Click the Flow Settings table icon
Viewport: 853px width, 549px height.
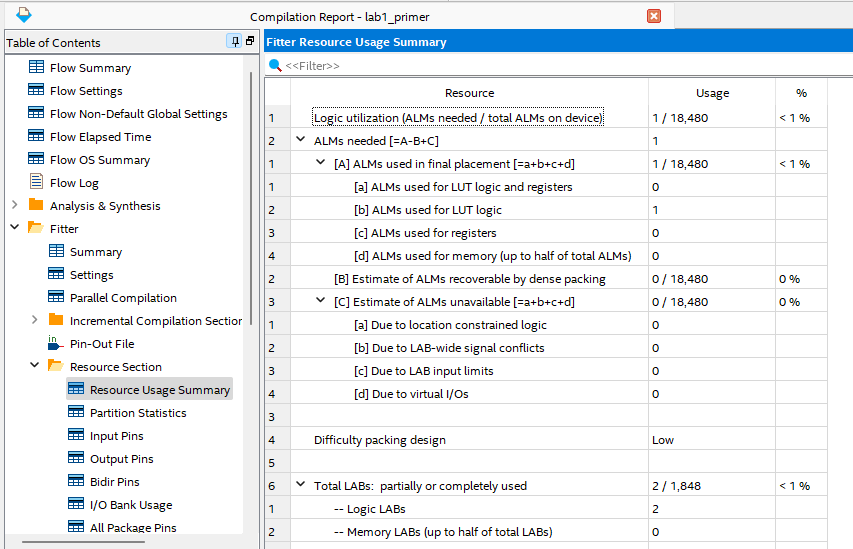(36, 90)
